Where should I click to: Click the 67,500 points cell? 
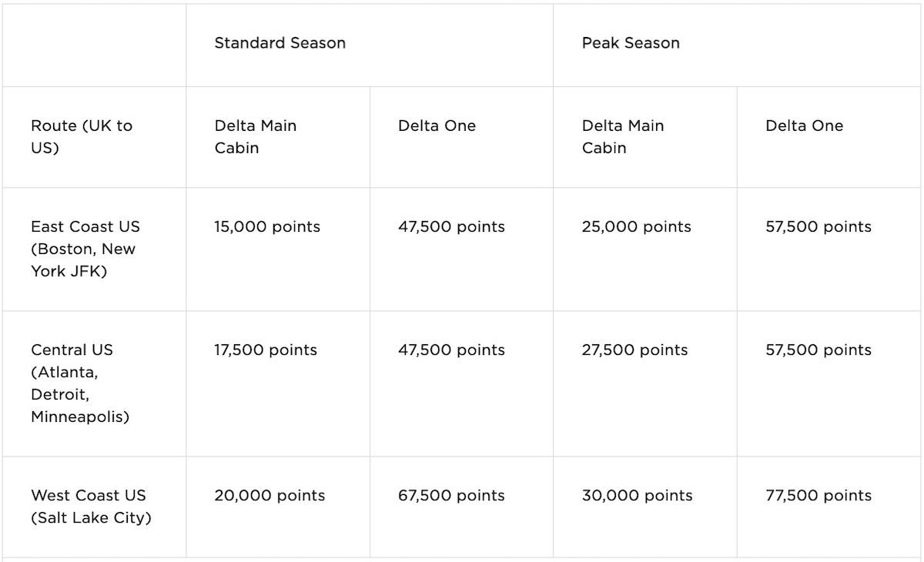[451, 496]
